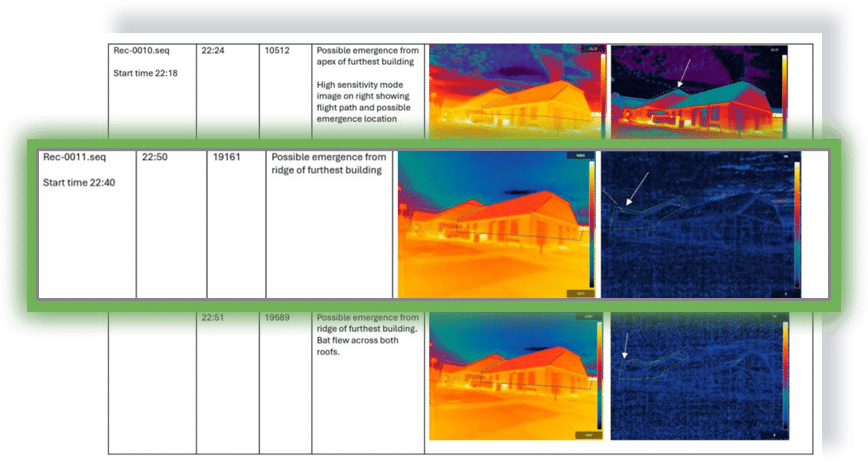Click the Rec-0011.seq filename cell

[87, 224]
